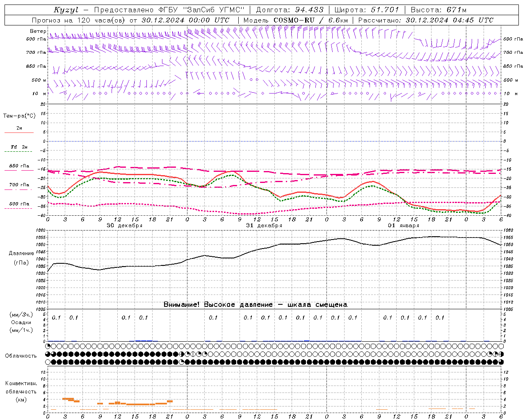Click the (мм/3ч.) precipitation unit label
The height and width of the screenshot is (420, 525).
point(21,315)
